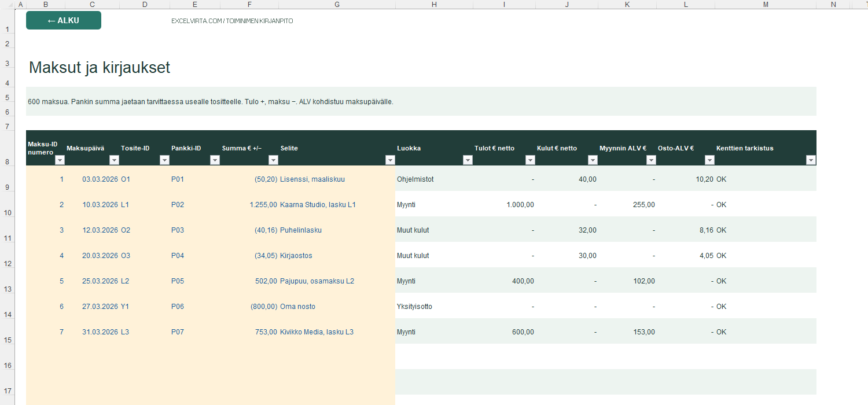Open the Selite column filter
This screenshot has height=405, width=868.
[x=389, y=160]
